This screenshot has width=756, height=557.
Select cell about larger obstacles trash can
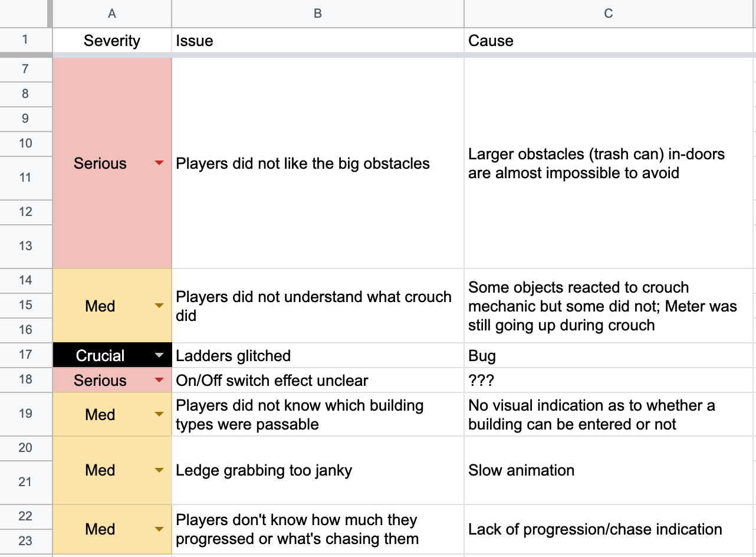610,163
